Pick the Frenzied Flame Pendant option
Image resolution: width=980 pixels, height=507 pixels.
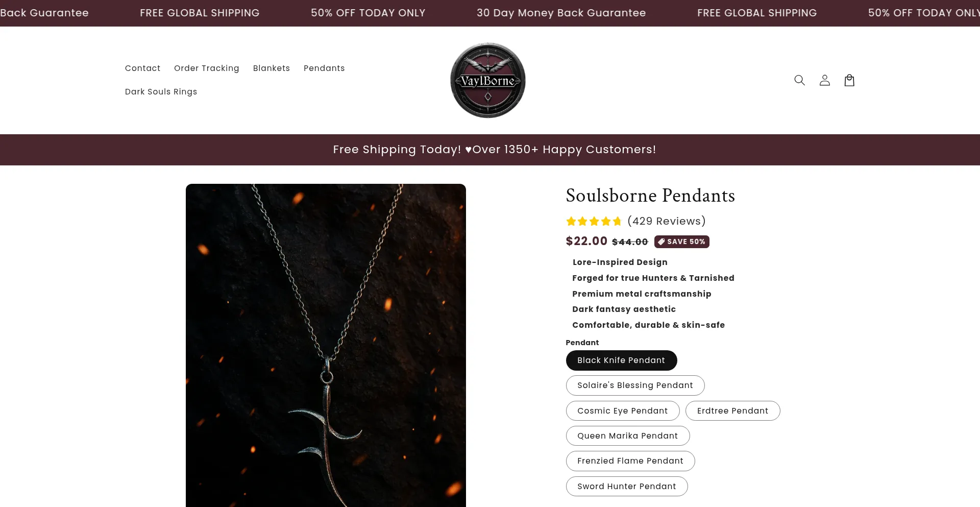point(630,461)
